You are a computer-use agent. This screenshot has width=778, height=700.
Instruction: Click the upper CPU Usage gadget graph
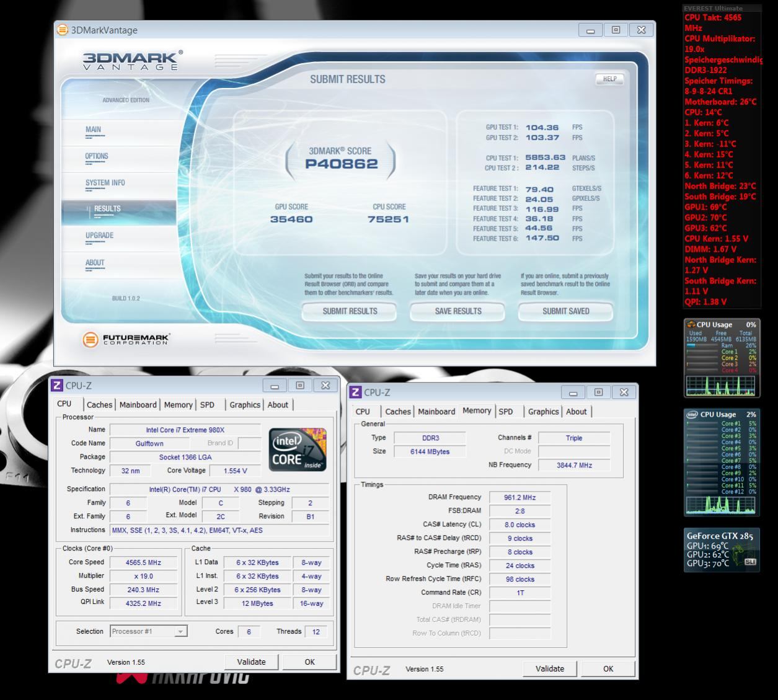click(721, 385)
